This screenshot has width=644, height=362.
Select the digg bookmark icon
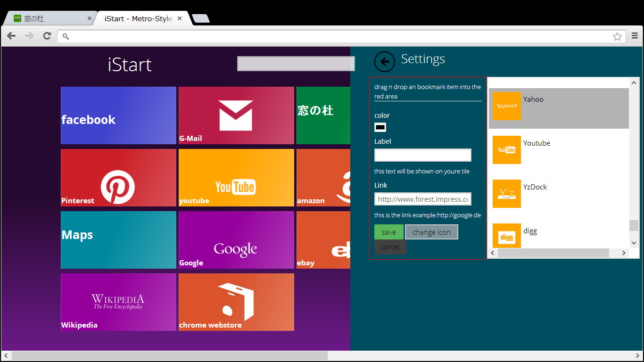(x=507, y=236)
